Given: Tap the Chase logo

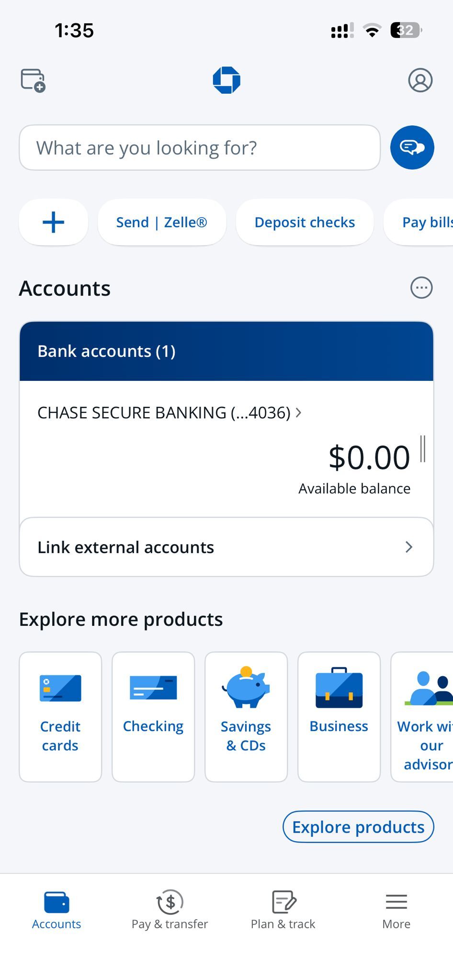Looking at the screenshot, I should click(226, 80).
